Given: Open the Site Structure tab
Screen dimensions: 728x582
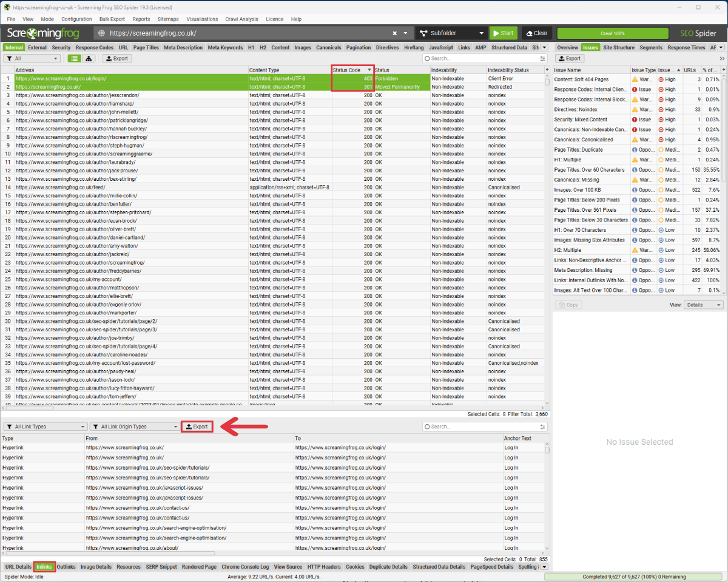Looking at the screenshot, I should (619, 47).
